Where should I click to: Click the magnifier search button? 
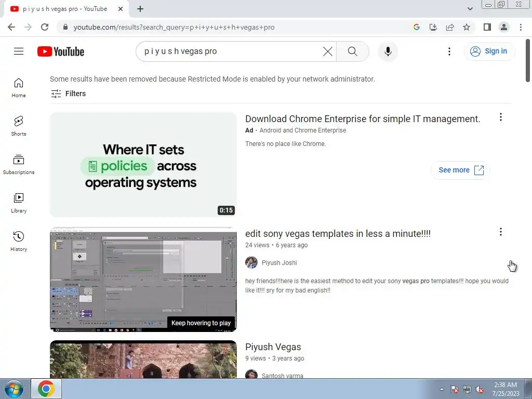click(x=353, y=51)
